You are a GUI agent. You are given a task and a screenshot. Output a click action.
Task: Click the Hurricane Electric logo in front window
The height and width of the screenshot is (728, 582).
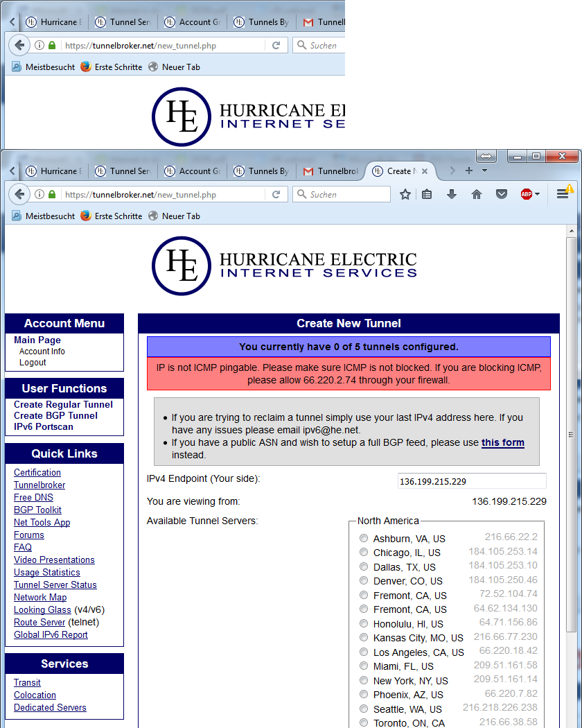(284, 266)
